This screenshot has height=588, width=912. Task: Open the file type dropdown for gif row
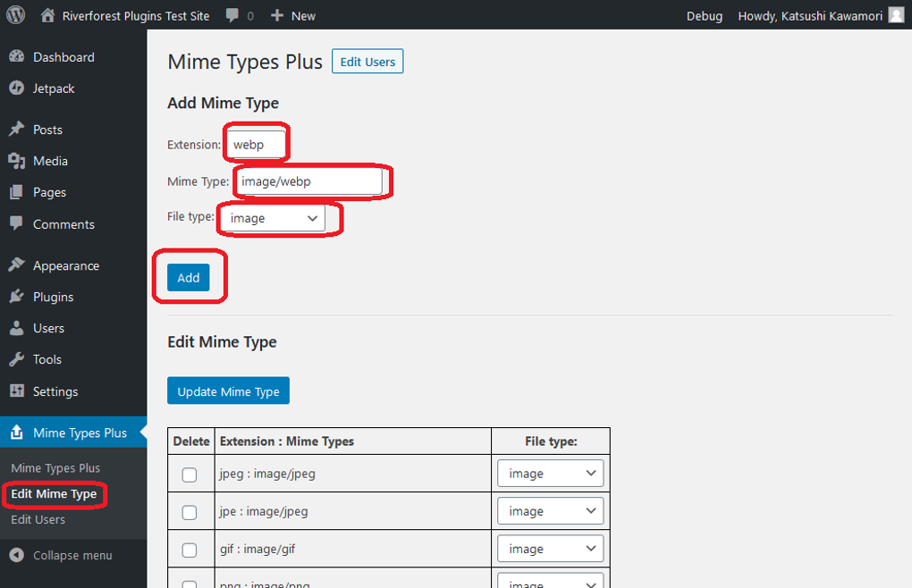pyautogui.click(x=550, y=548)
